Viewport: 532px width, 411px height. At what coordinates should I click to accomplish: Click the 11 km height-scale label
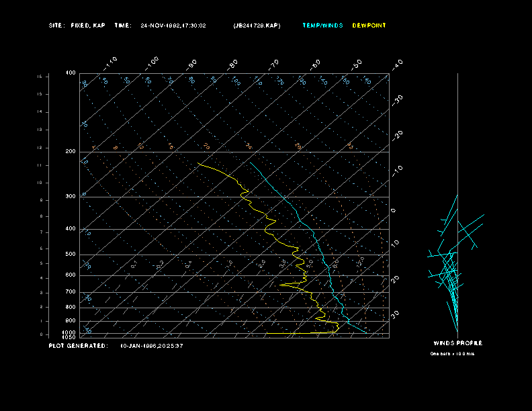(40, 165)
